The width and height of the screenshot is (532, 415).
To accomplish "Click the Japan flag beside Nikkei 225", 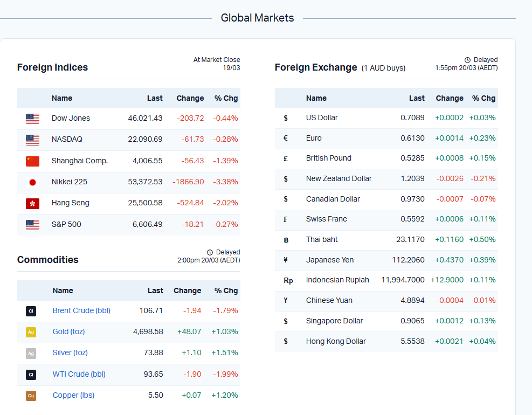I will coord(32,182).
